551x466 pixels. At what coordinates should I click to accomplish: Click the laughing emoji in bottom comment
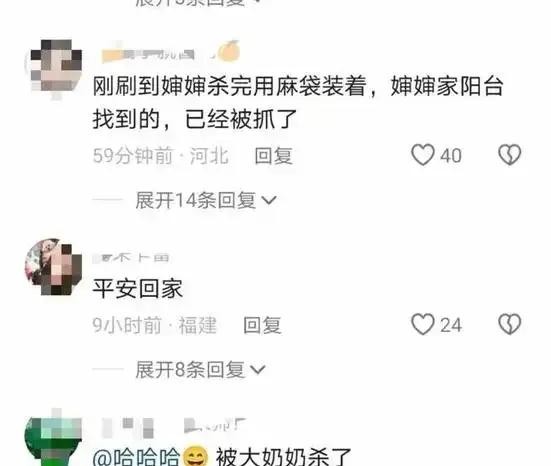pyautogui.click(x=195, y=456)
